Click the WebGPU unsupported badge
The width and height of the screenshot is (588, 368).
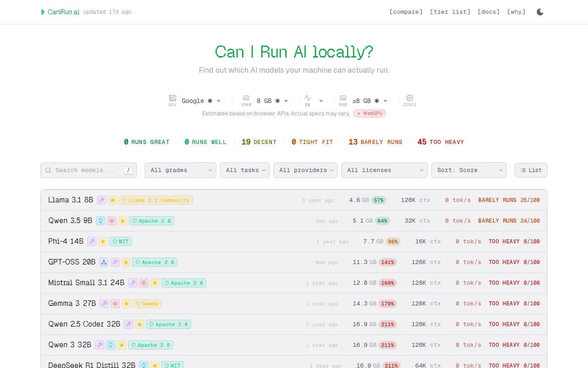pos(369,113)
